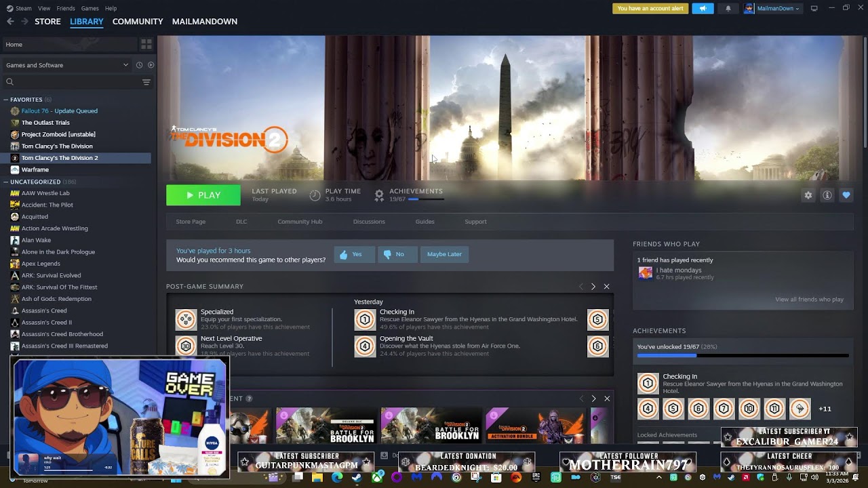Screen dimensions: 868x488
Task: Open Steam taskbar icon
Action: click(x=356, y=477)
